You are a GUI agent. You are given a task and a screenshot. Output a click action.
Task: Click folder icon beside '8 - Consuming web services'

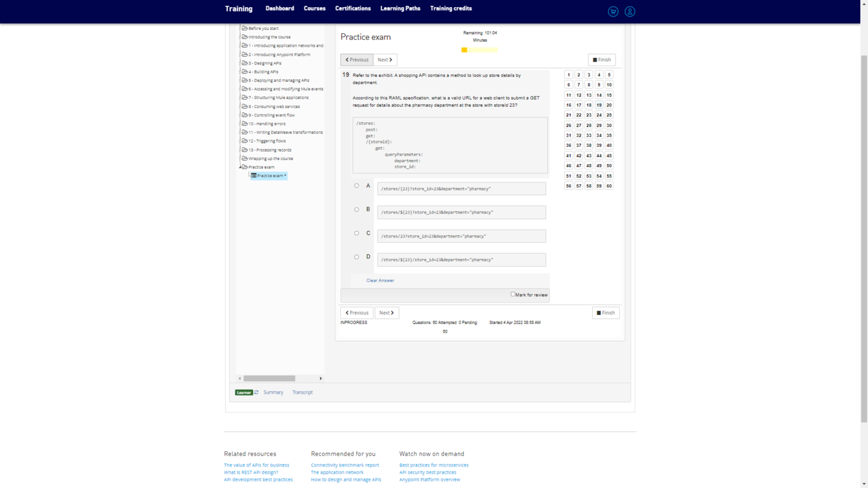point(245,106)
